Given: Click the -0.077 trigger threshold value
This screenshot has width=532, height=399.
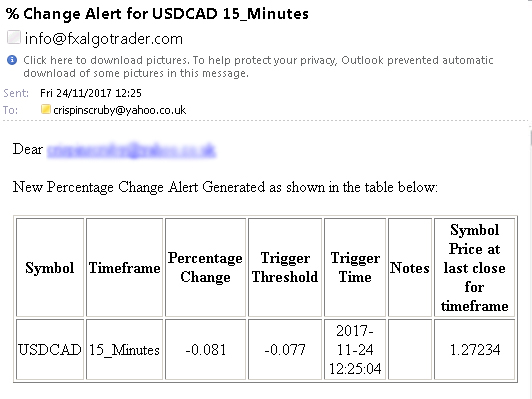Looking at the screenshot, I should (285, 349).
